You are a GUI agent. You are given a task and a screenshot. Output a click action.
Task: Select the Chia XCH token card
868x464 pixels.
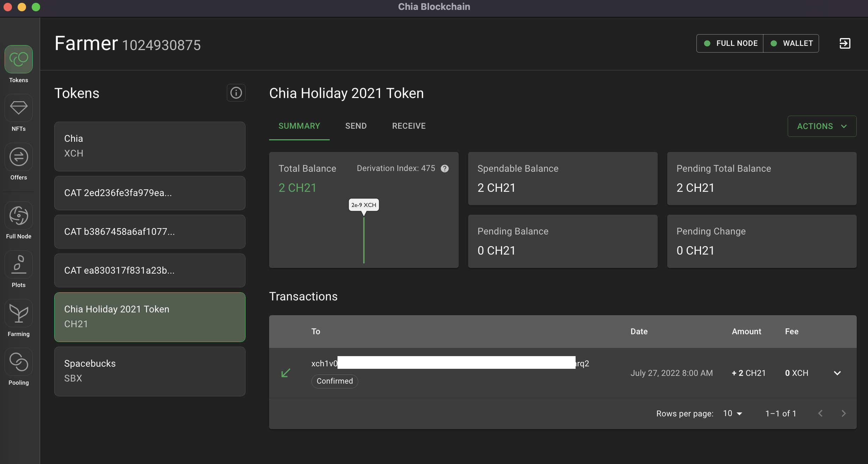[x=150, y=146]
